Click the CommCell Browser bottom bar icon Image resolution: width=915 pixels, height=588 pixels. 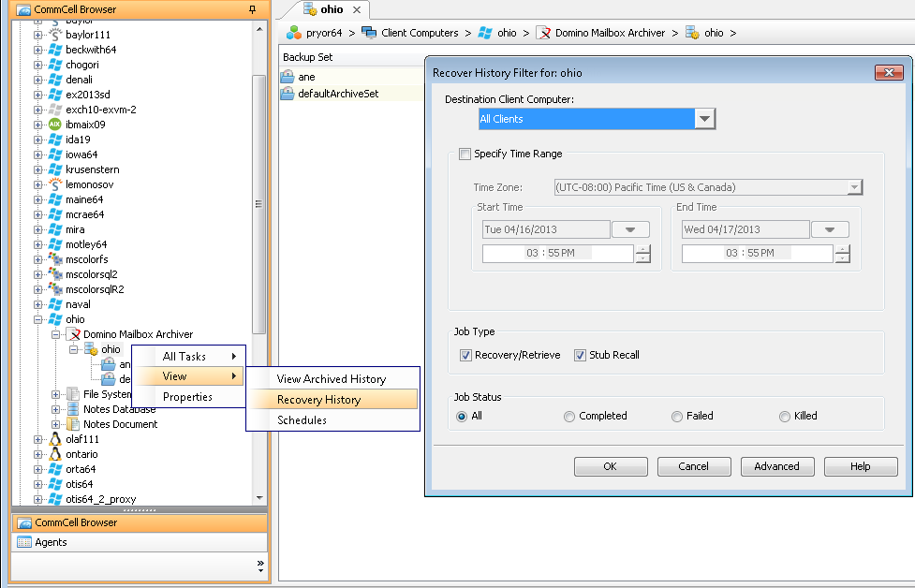(24, 522)
